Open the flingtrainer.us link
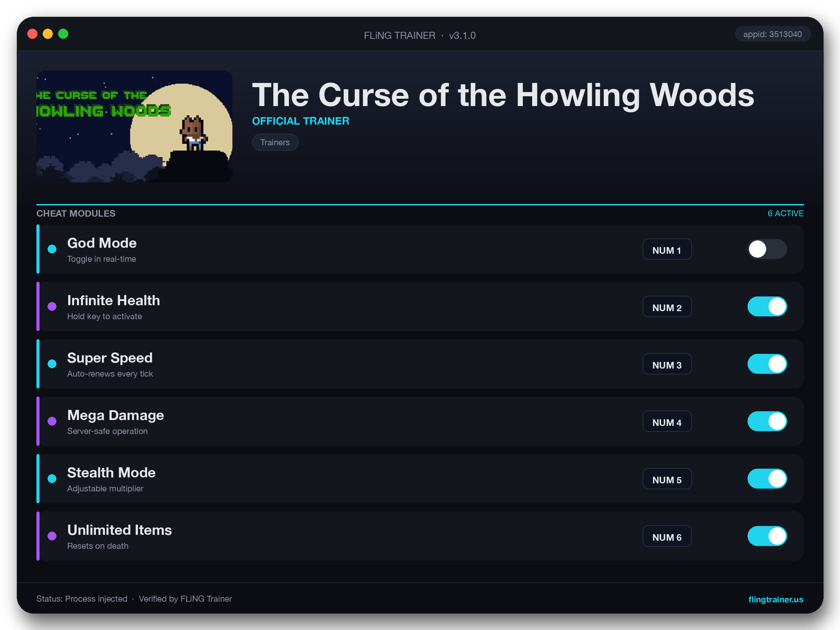The width and height of the screenshot is (840, 630). coord(776,599)
